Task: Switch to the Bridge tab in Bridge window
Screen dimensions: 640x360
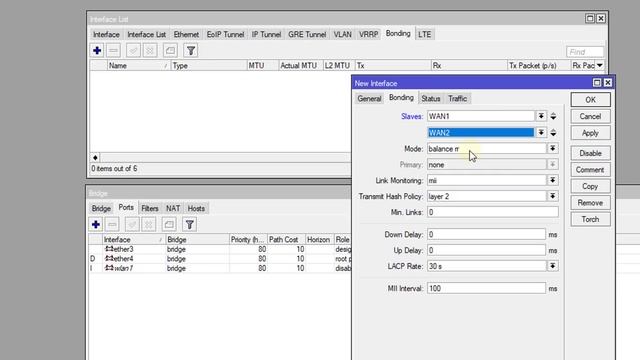Action: tap(101, 209)
